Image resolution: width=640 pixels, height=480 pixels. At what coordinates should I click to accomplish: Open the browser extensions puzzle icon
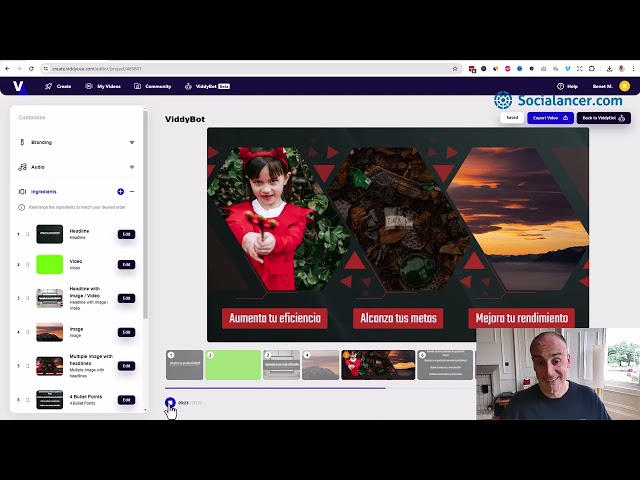tap(591, 69)
